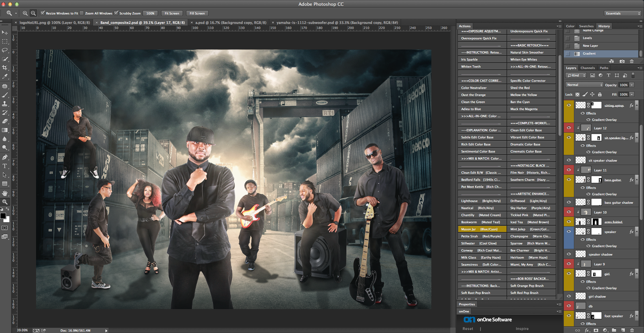Select the Hand tool
Screen dimensions: 644x333
point(5,193)
